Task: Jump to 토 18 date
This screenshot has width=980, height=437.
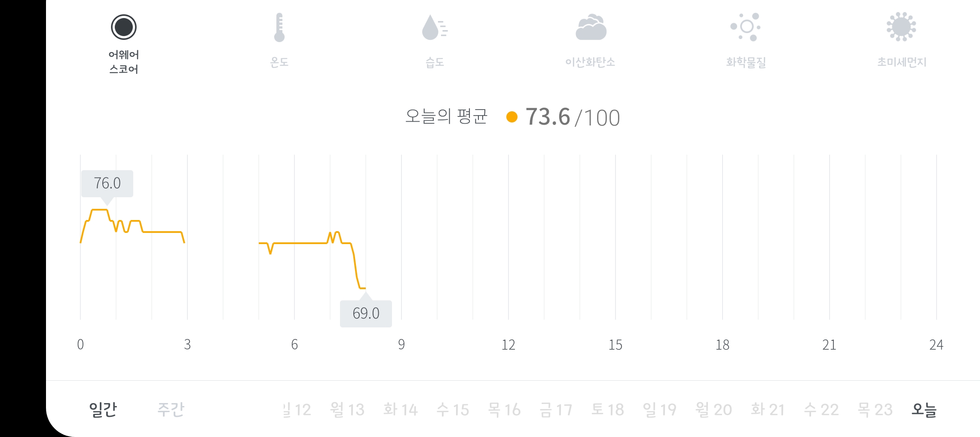Action: [607, 409]
